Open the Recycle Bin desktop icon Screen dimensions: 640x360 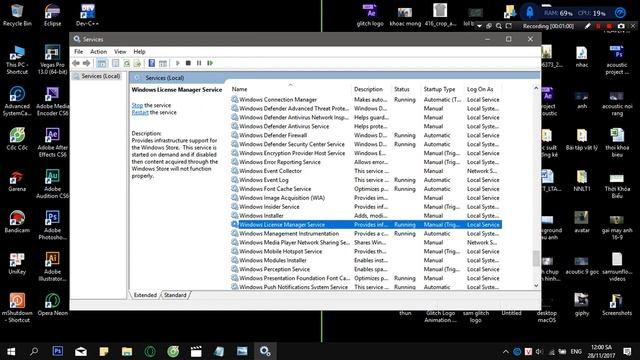pyautogui.click(x=17, y=15)
